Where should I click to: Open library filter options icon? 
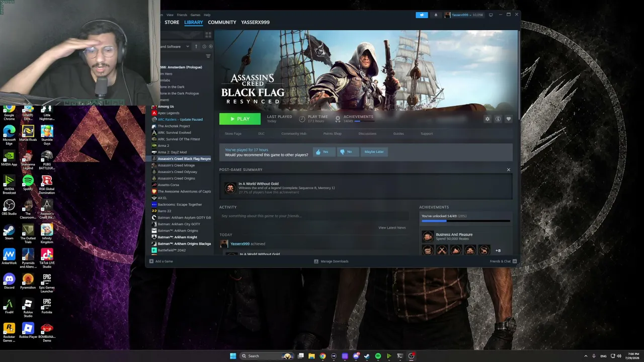208,56
